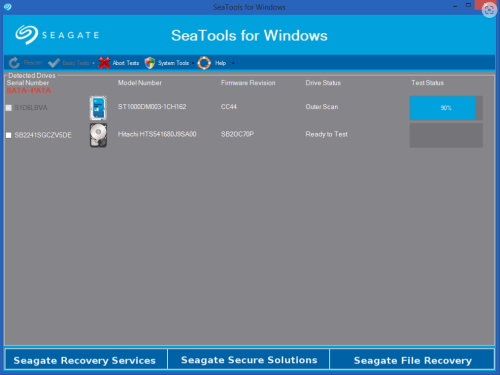500x375 pixels.
Task: Click the Basic Tests checkmark icon
Action: [54, 63]
